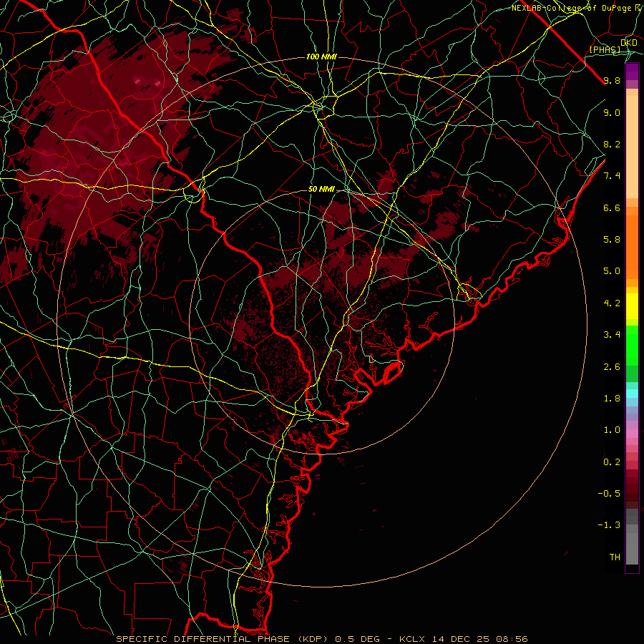Click the 5.0 value on the scale
Image resolution: width=644 pixels, height=644 pixels.
click(x=612, y=271)
